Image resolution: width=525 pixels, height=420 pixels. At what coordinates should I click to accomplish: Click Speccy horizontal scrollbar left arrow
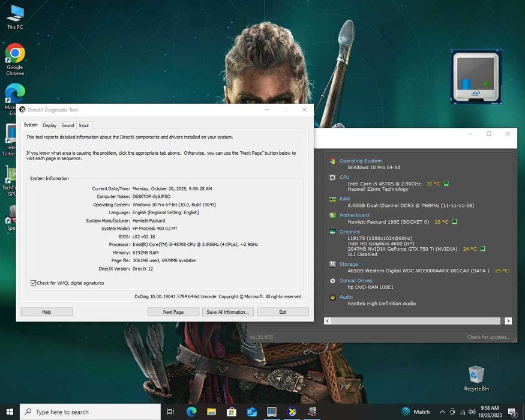pos(328,321)
